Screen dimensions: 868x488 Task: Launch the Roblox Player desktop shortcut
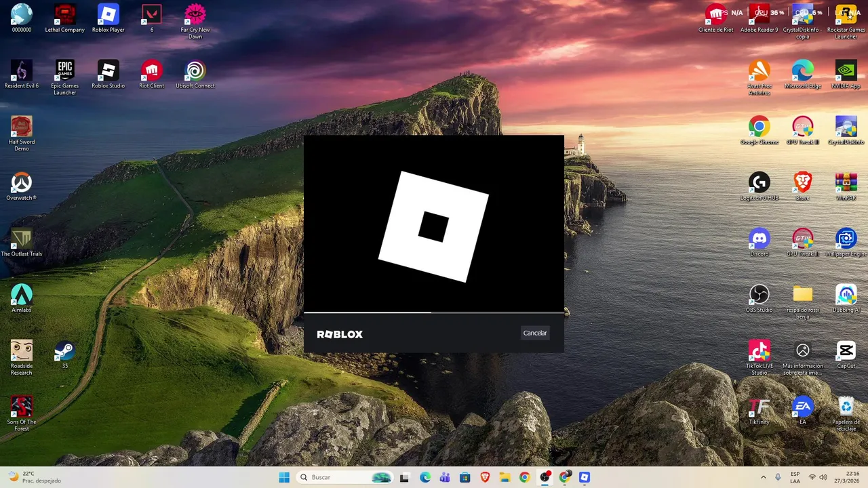click(x=108, y=18)
